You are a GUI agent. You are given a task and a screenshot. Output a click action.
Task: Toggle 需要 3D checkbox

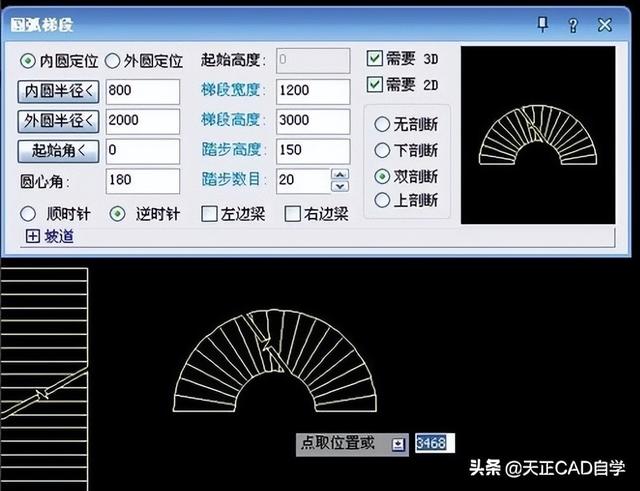point(375,58)
